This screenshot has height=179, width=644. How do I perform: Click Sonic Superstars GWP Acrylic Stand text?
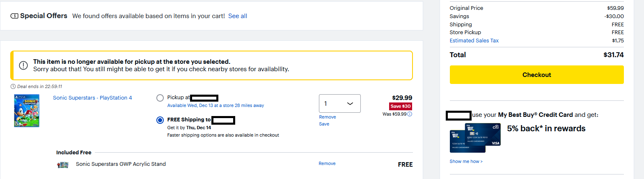coord(121,164)
